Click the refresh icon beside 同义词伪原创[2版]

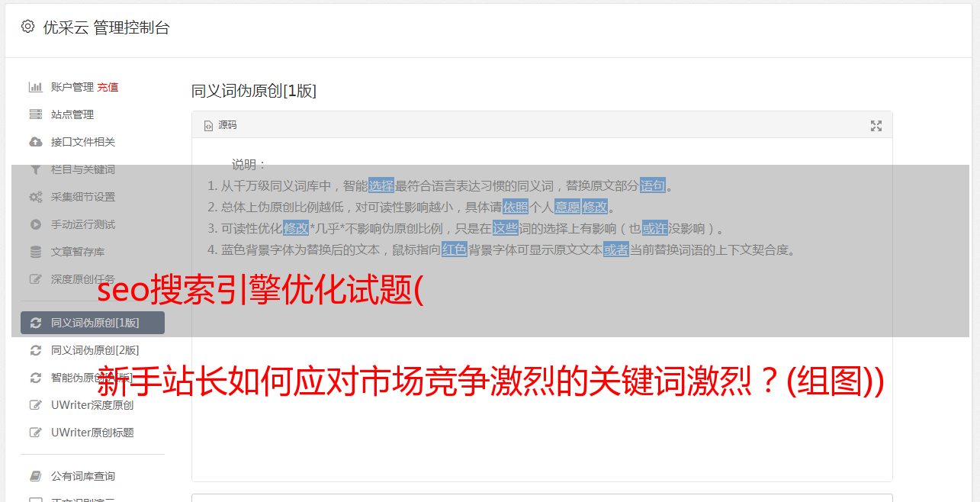(x=35, y=350)
